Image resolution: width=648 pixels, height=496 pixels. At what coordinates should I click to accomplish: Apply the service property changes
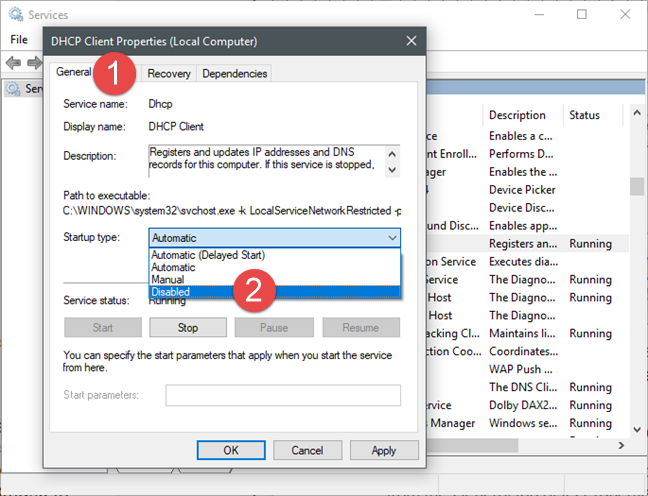point(384,450)
